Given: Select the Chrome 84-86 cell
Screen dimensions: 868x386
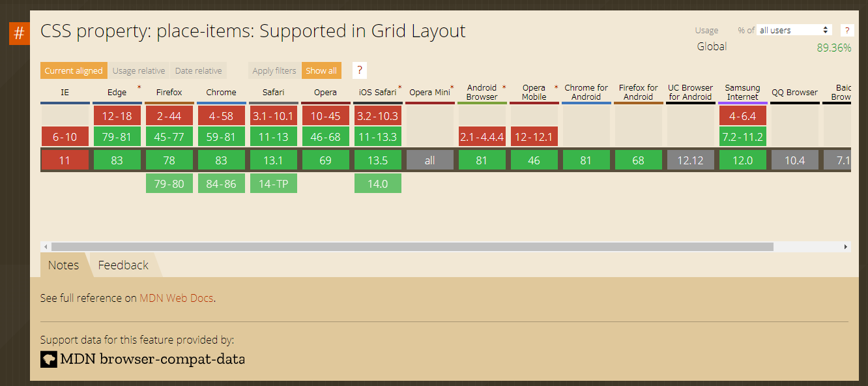Looking at the screenshot, I should [222, 184].
